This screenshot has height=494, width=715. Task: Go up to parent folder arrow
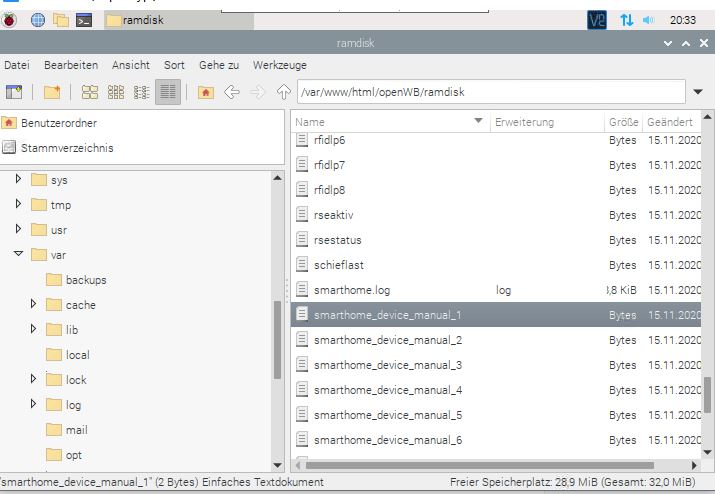[284, 92]
